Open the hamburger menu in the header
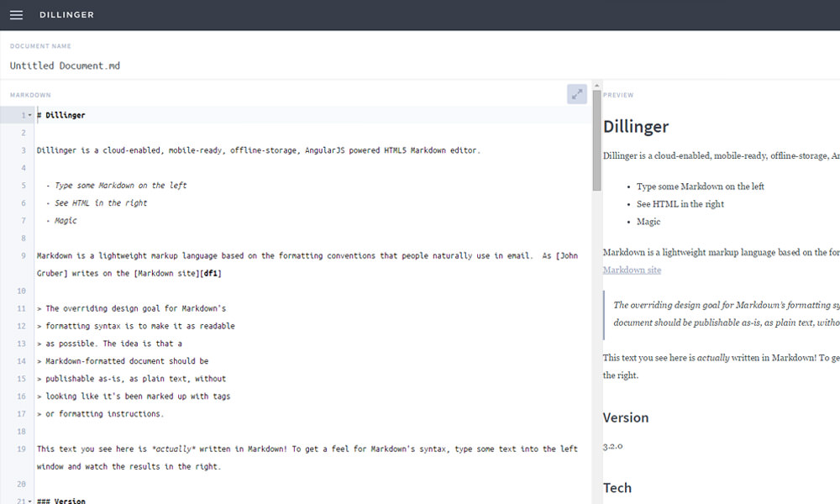Viewport: 840px width, 504px height. 16,15
